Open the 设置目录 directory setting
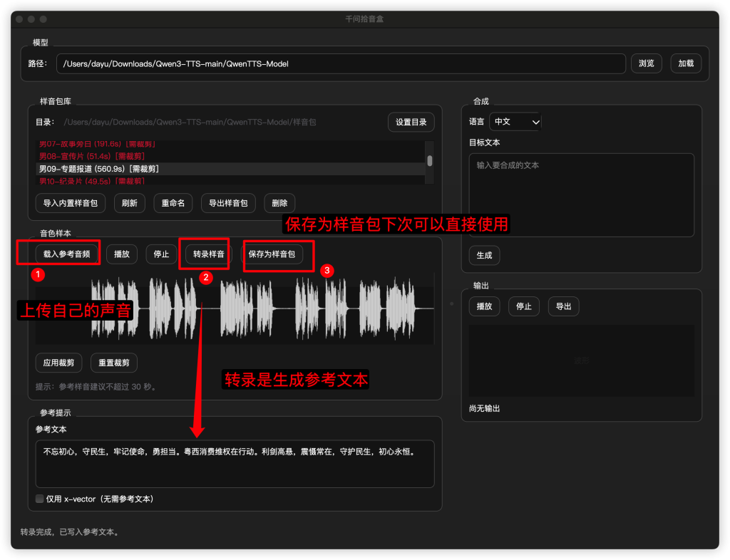The width and height of the screenshot is (730, 560). click(411, 122)
